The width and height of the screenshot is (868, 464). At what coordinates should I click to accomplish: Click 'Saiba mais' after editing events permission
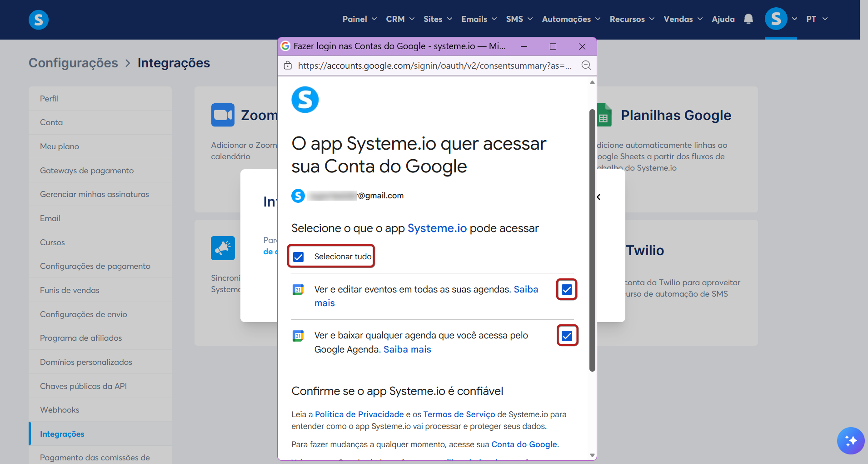pos(426,296)
